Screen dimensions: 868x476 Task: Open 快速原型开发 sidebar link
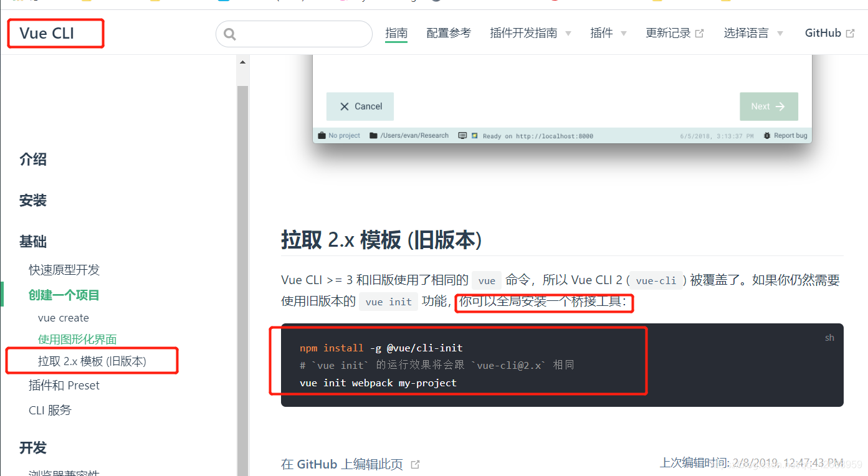coord(64,270)
